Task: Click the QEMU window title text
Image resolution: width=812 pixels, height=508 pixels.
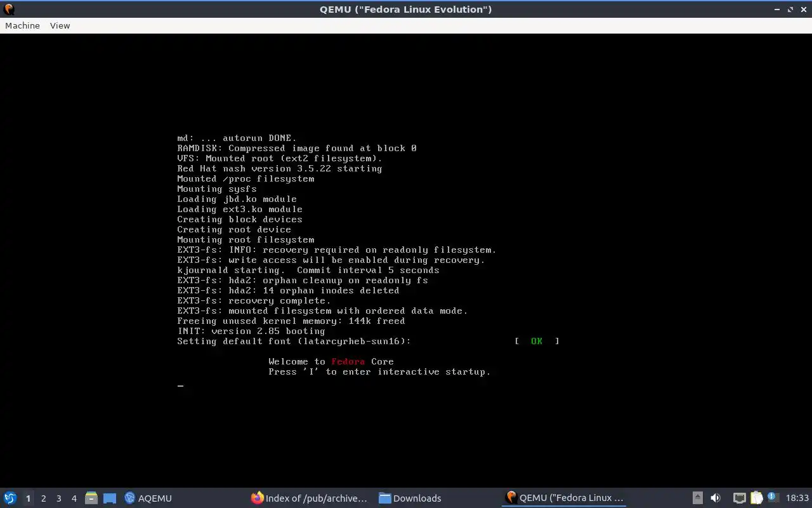Action: pyautogui.click(x=406, y=9)
